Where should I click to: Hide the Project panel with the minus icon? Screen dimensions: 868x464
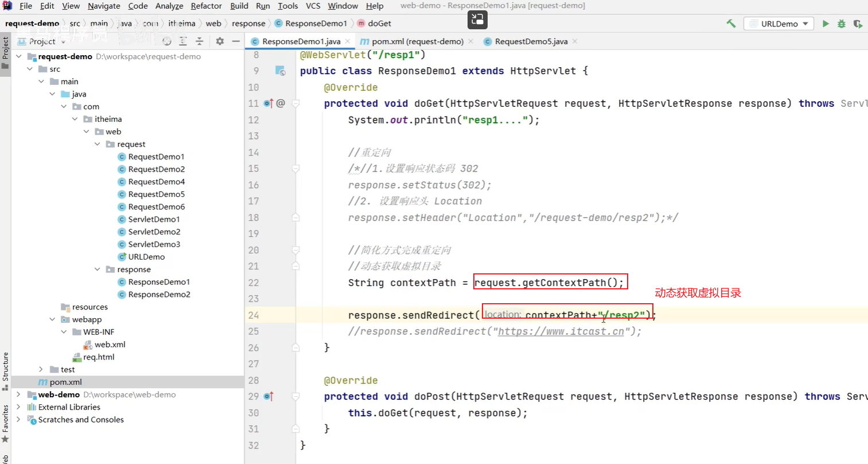point(236,41)
